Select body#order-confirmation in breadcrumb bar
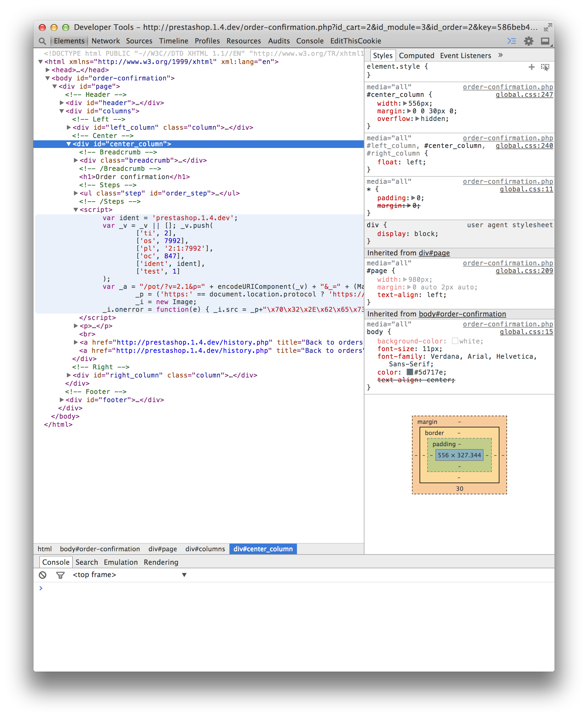This screenshot has height=718, width=588. [x=99, y=549]
